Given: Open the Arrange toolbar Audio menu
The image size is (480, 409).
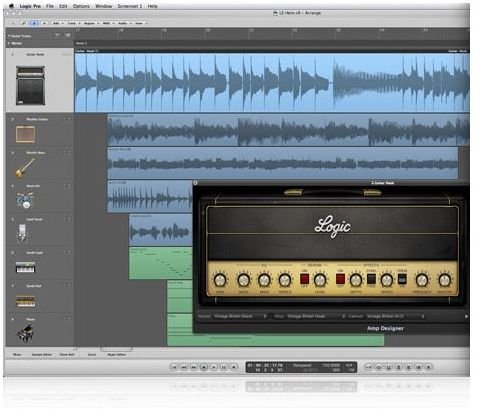Looking at the screenshot, I should point(124,23).
